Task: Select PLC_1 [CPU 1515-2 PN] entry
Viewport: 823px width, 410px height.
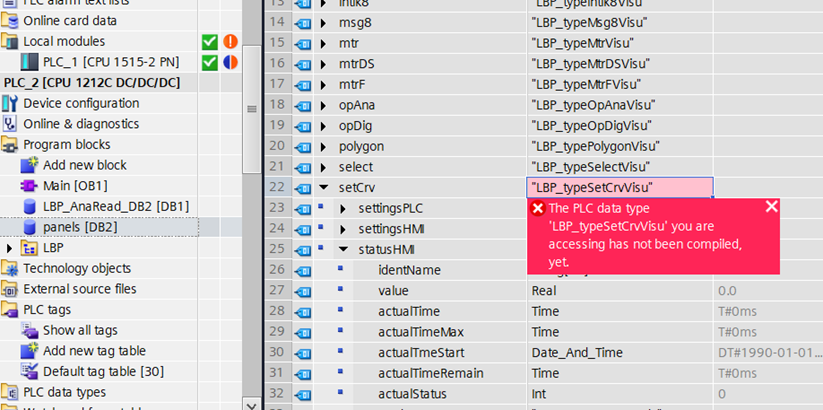Action: point(111,62)
